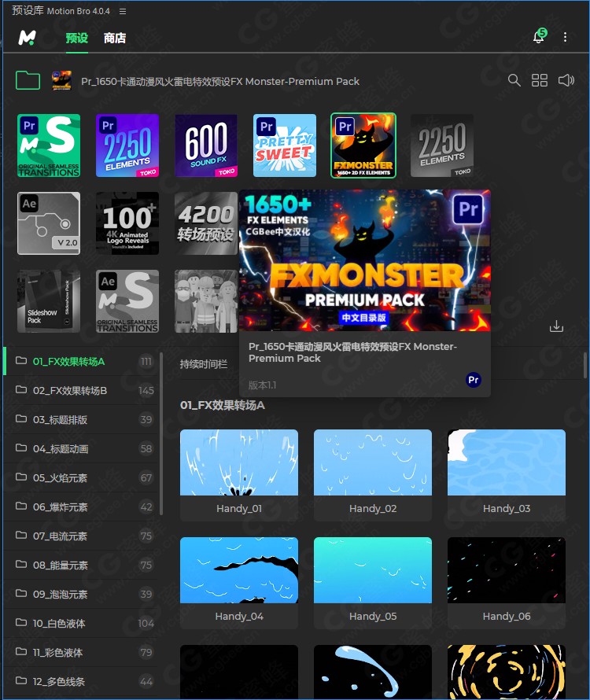Viewport: 590px width, 700px height.
Task: Toggle the sound speaker icon
Action: coord(566,80)
